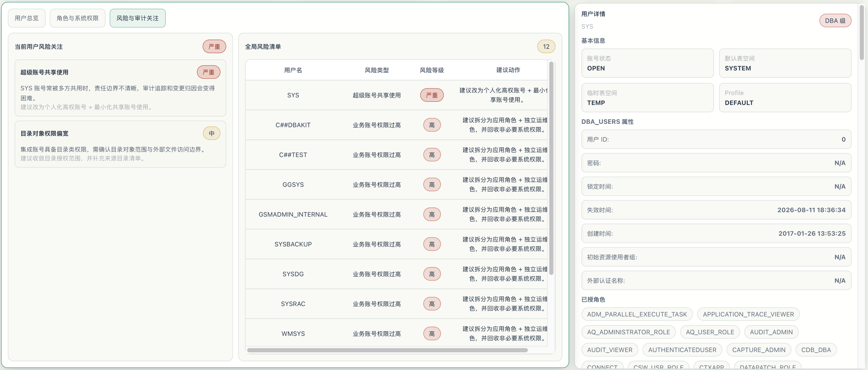Image resolution: width=868 pixels, height=370 pixels.
Task: Select the SYSRAC user row
Action: [397, 304]
